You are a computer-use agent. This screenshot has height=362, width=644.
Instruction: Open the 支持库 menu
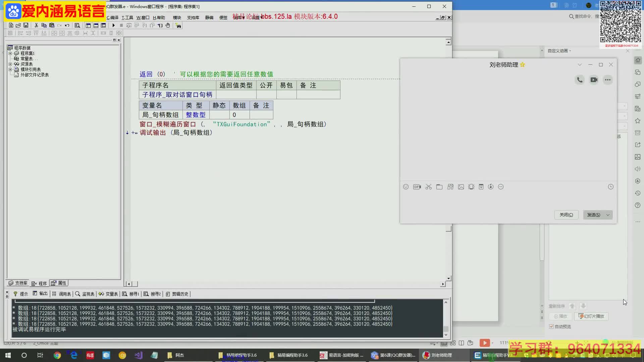(x=193, y=18)
